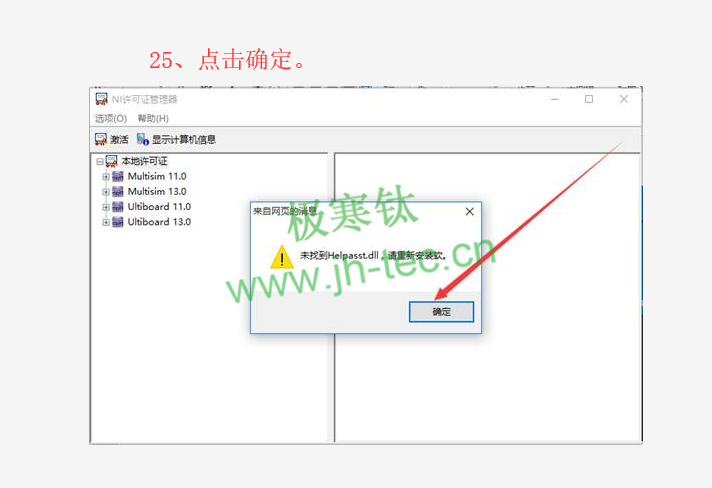
Task: Click the 激活 toolbar icon
Action: [100, 139]
